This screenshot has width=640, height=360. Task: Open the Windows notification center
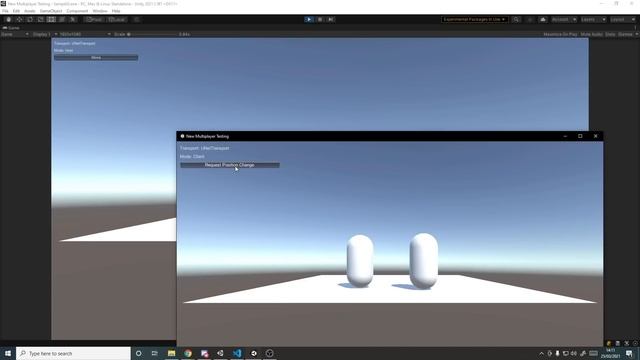tap(629, 353)
